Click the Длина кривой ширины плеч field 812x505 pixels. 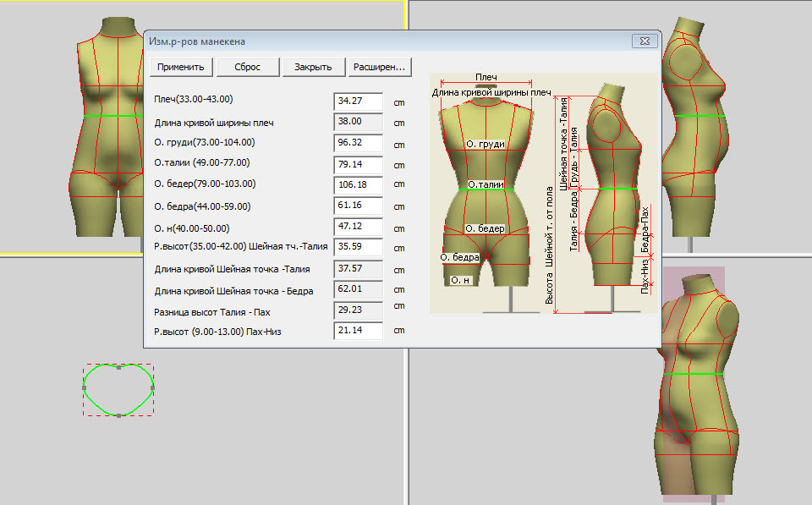pyautogui.click(x=359, y=122)
